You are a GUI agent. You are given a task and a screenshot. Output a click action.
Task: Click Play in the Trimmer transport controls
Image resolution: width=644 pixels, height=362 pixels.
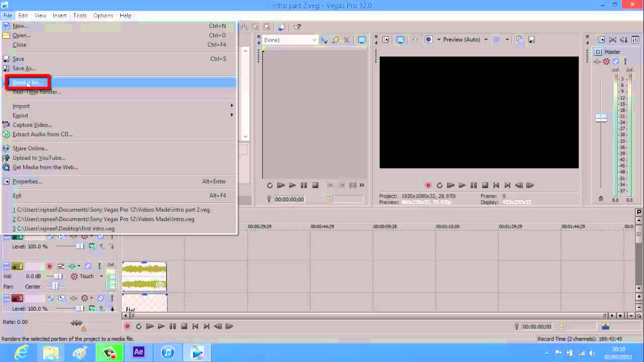tap(292, 186)
